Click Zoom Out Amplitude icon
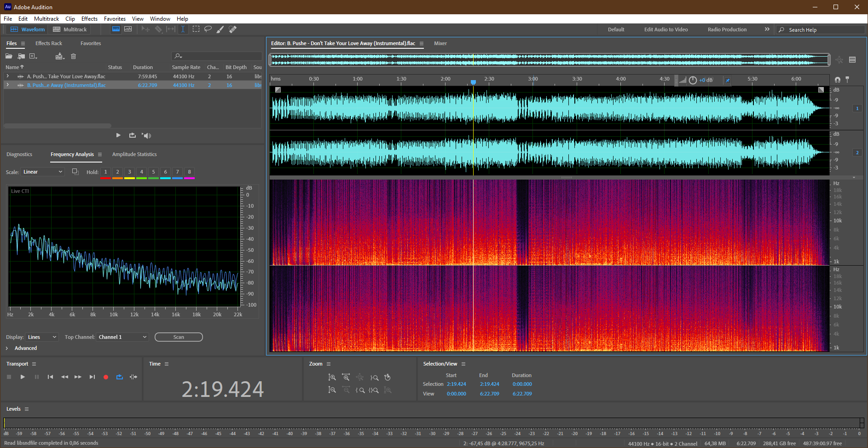868x448 pixels. click(332, 390)
